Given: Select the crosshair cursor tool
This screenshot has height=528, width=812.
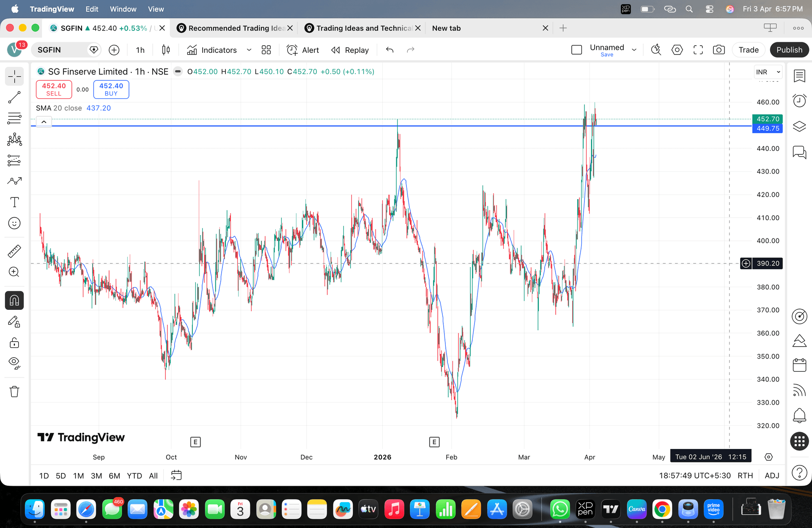Looking at the screenshot, I should point(14,77).
